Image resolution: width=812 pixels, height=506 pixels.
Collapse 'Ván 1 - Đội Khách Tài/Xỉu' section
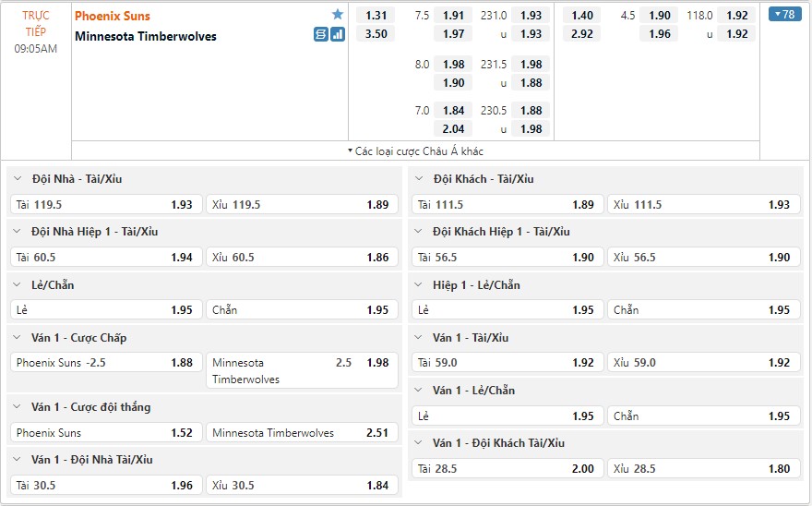point(420,443)
